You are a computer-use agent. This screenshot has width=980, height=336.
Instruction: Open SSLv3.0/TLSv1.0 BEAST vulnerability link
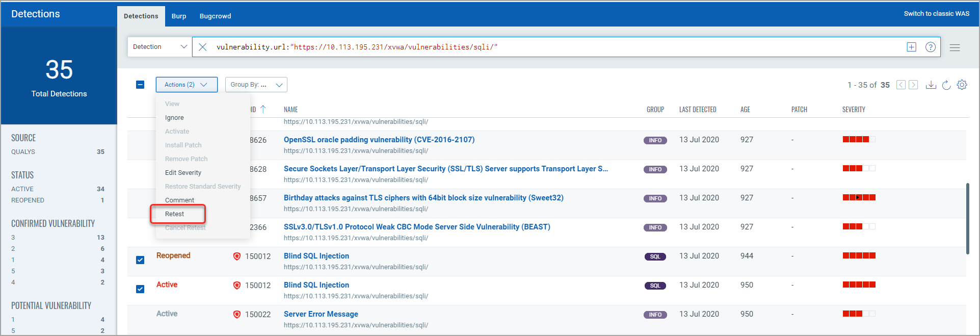417,227
